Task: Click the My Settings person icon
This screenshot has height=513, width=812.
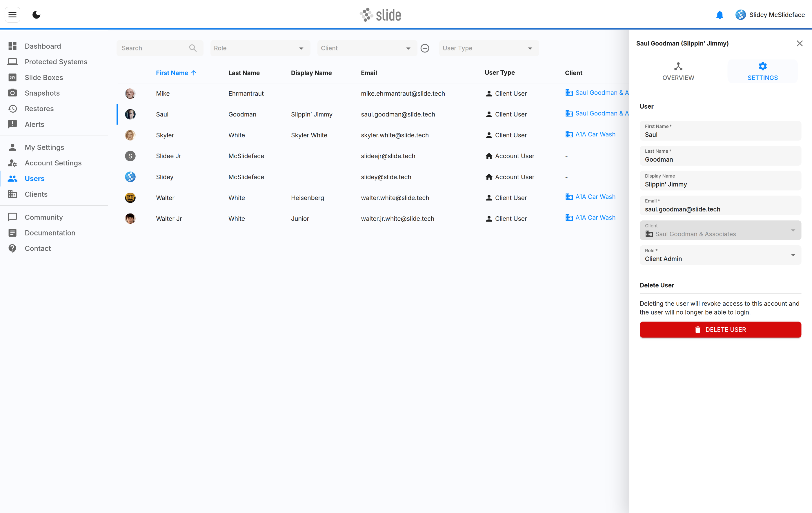Action: [12, 147]
